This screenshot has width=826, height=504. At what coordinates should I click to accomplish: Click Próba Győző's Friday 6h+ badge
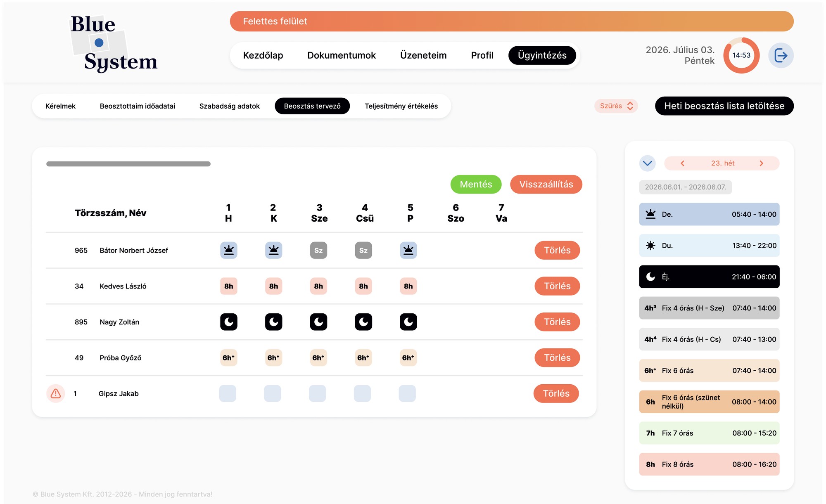(408, 357)
